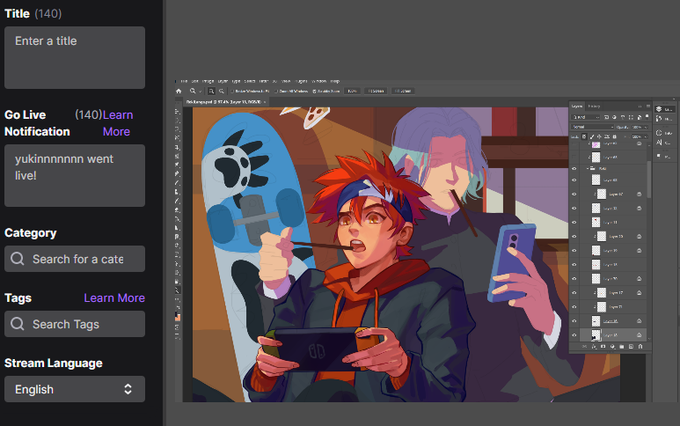
Task: Click Learn More beside Go Live Notification
Action: coord(118,123)
